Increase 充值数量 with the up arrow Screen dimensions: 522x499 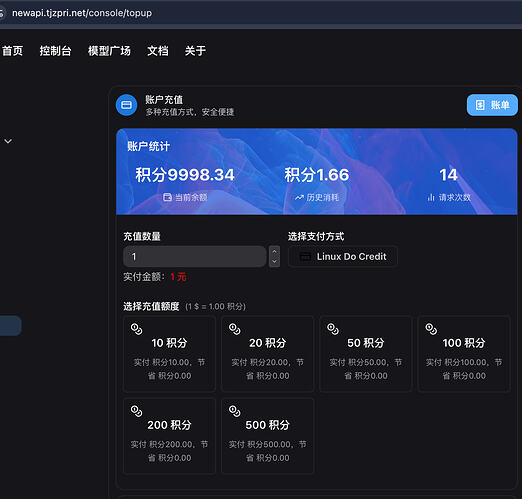274,251
